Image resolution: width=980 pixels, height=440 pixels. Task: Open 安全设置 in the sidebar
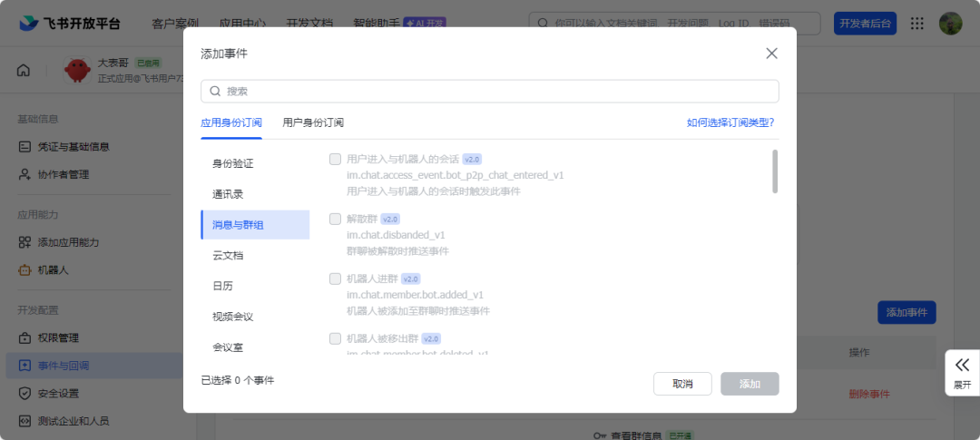pos(58,393)
